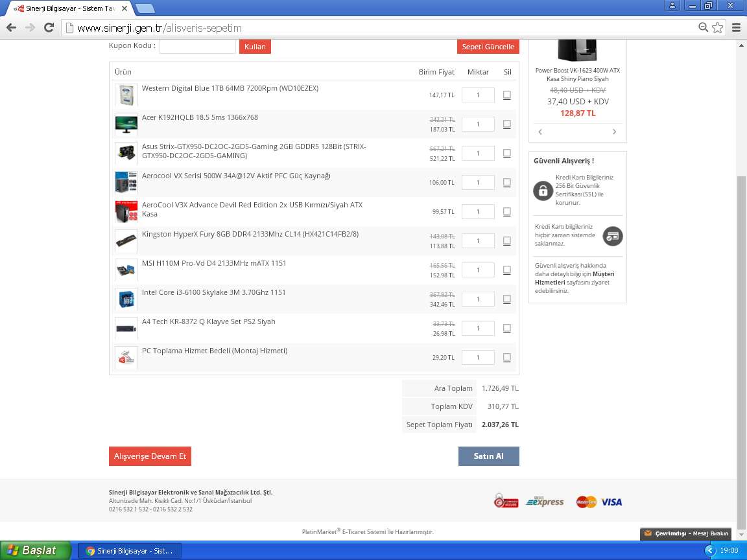The height and width of the screenshot is (560, 747).
Task: Check the Sil box for MSI H110M Pro-Vd
Action: [x=507, y=270]
